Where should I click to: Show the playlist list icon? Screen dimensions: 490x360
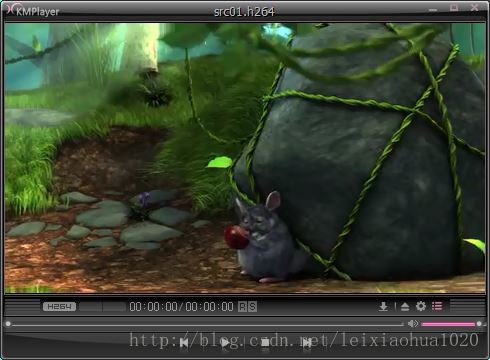[x=437, y=306]
